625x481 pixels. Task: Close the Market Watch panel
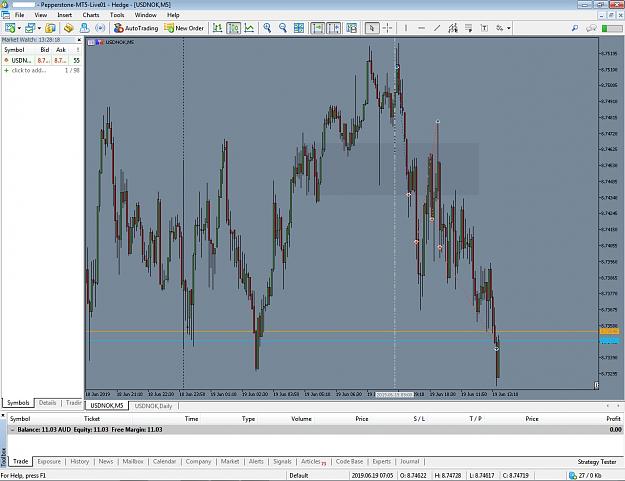click(79, 40)
